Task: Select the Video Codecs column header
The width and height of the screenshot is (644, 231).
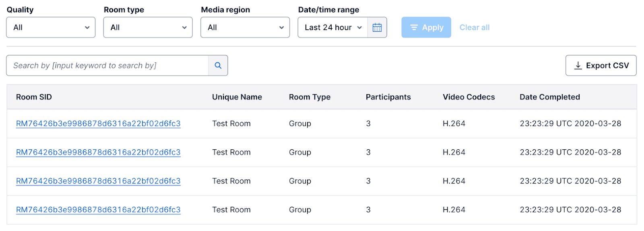Action: coord(469,97)
